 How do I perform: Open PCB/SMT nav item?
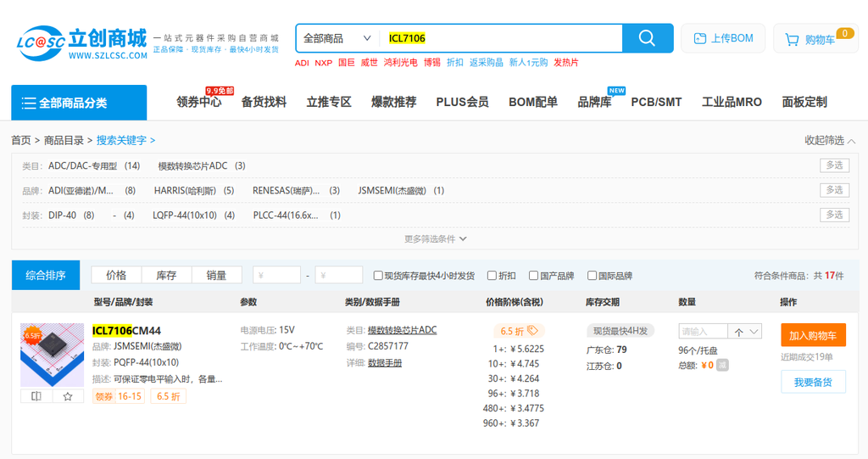(x=656, y=102)
